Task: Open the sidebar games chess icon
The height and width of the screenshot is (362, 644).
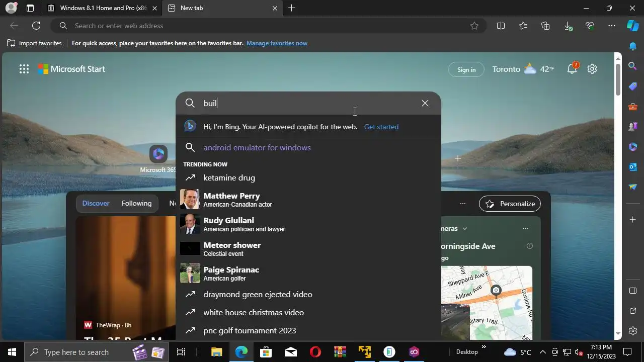Action: click(633, 126)
